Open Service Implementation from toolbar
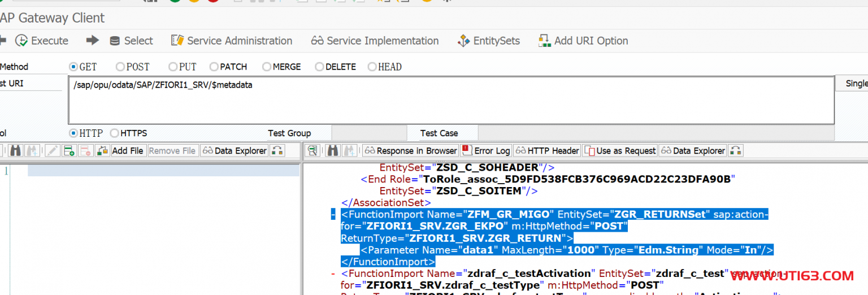The width and height of the screenshot is (868, 295). 375,41
